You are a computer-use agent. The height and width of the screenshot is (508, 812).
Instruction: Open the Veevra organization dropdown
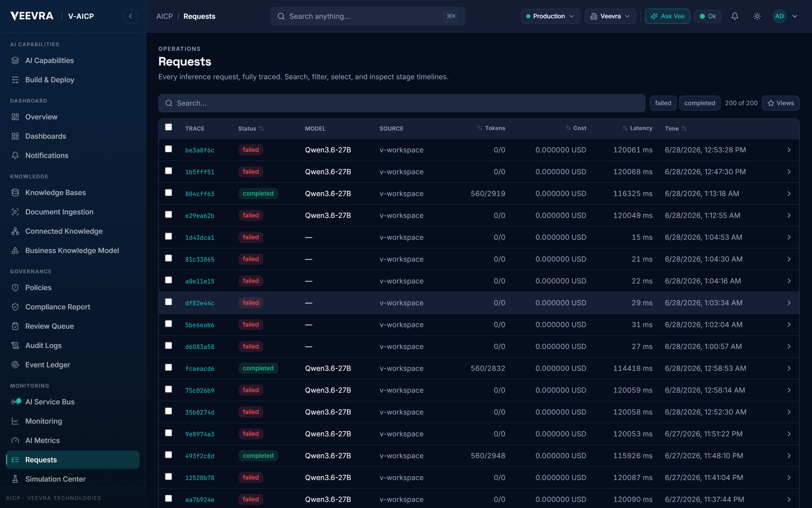pos(610,16)
